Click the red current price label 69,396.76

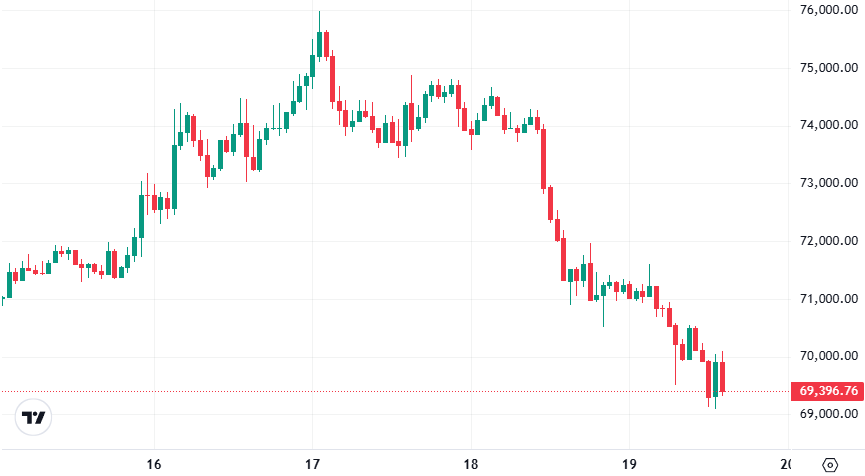tap(826, 391)
